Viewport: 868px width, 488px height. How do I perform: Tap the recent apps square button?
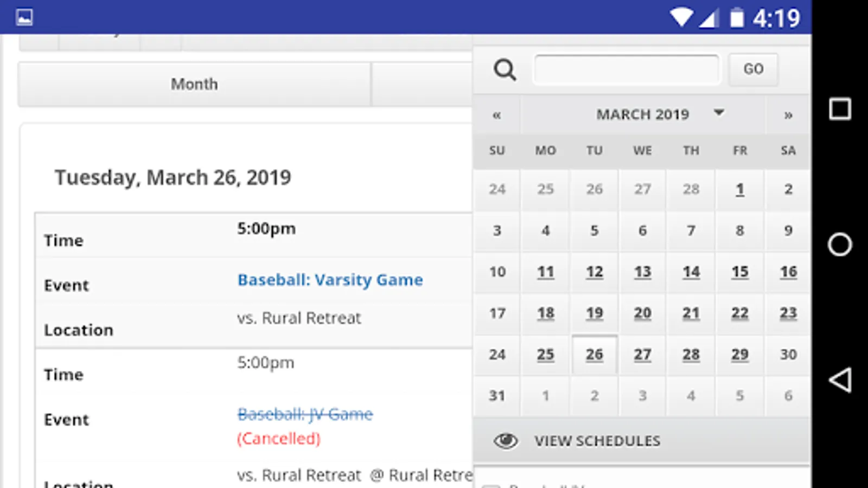840,109
